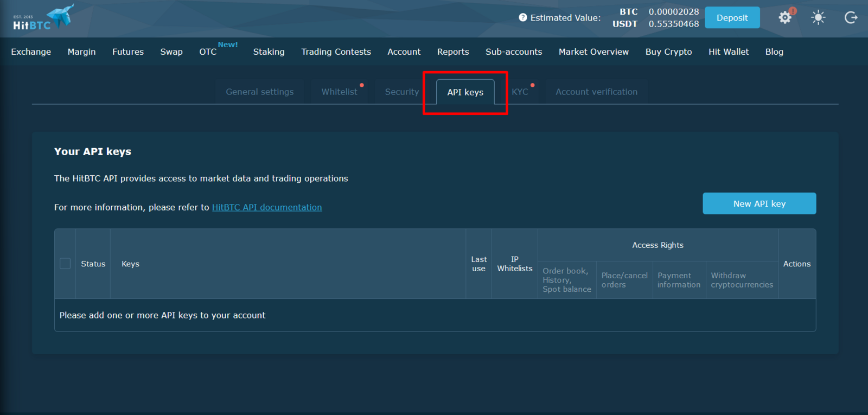Click the Status column header
Screen dimensions: 868x415
[x=93, y=264]
